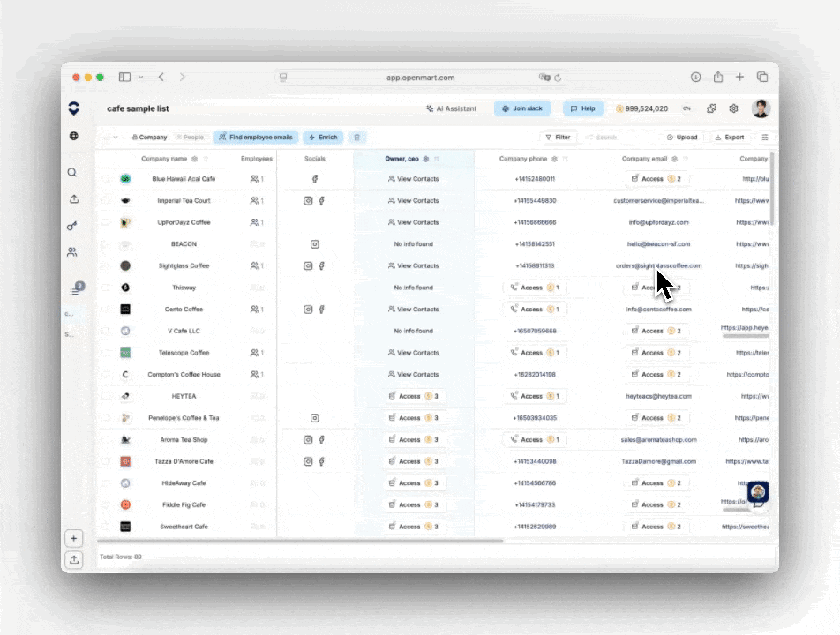Open the Filter button
The image size is (840, 635).
[x=558, y=138]
